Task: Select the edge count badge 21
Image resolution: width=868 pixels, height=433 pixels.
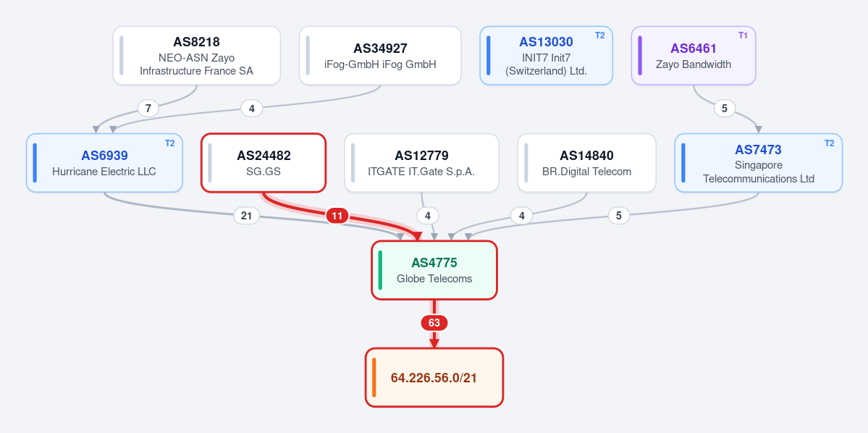Action: pyautogui.click(x=247, y=216)
